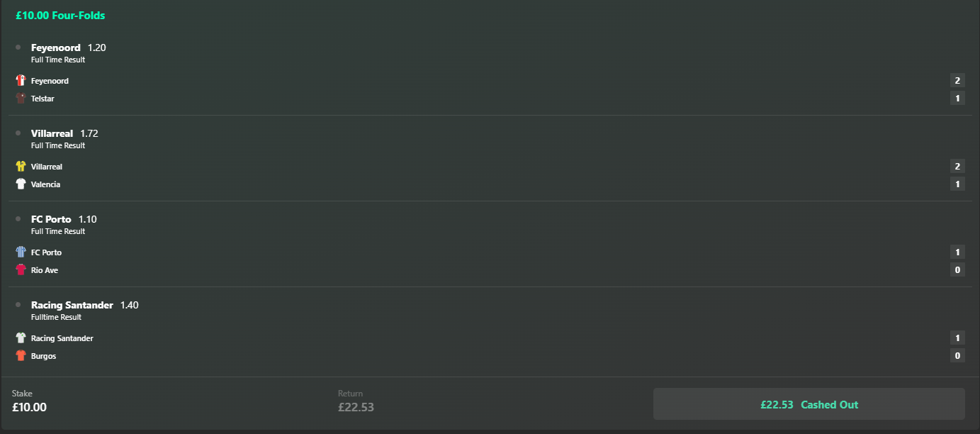Click the FC Porto striped jersey icon
This screenshot has height=434, width=980.
coord(21,252)
